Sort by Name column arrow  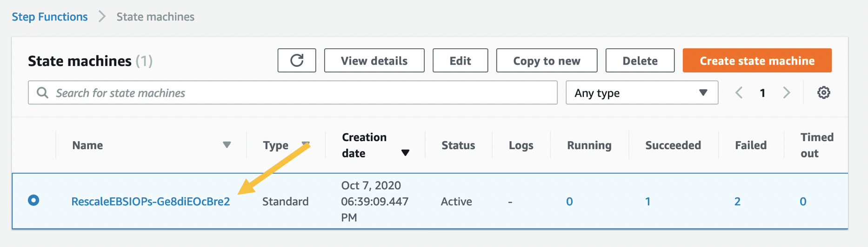click(x=227, y=145)
